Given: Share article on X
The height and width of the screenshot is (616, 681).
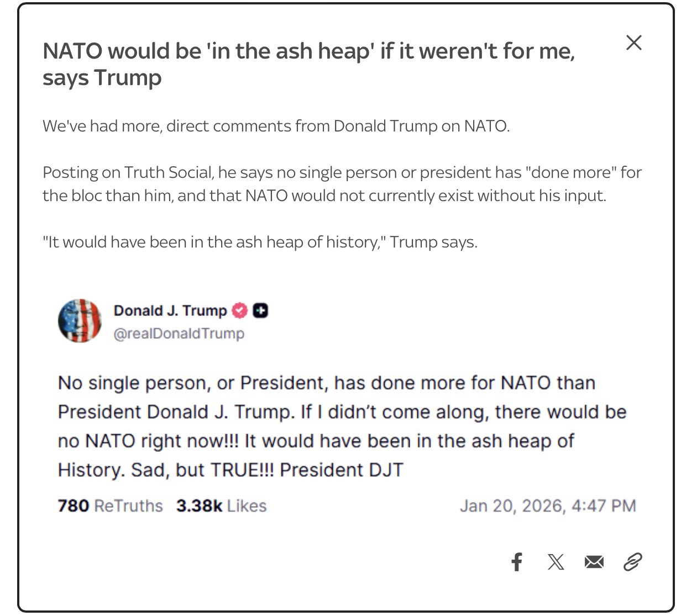Looking at the screenshot, I should [x=556, y=562].
